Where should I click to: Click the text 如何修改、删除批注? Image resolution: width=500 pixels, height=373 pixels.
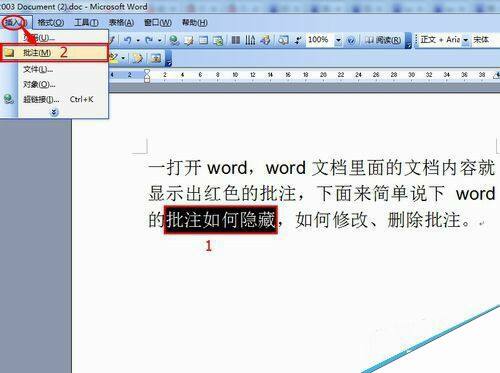click(x=378, y=220)
